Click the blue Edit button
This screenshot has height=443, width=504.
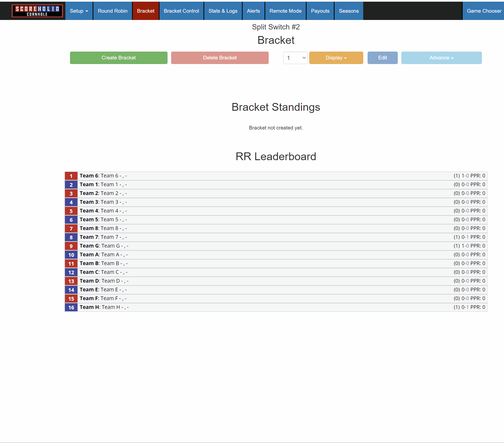pos(382,58)
